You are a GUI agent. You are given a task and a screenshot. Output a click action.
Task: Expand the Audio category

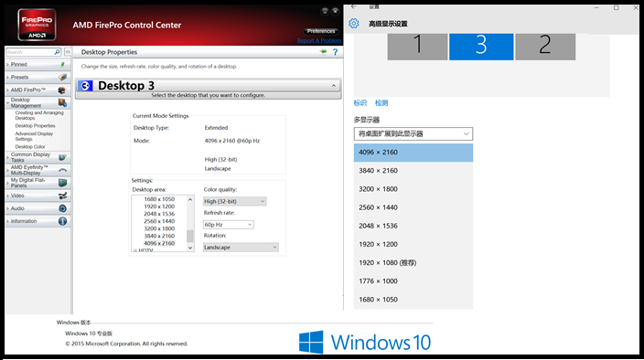coord(7,208)
